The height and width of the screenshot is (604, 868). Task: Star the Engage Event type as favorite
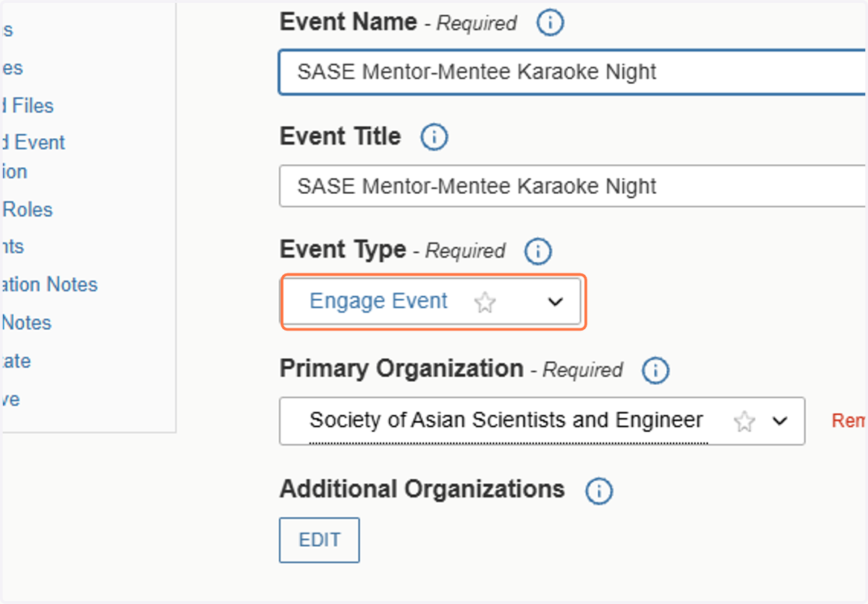[x=485, y=302]
